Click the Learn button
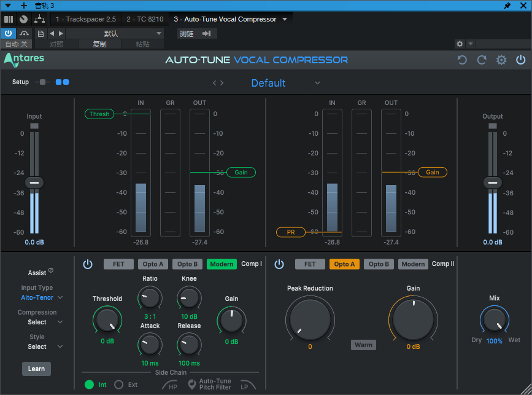The image size is (532, 395). click(x=36, y=369)
